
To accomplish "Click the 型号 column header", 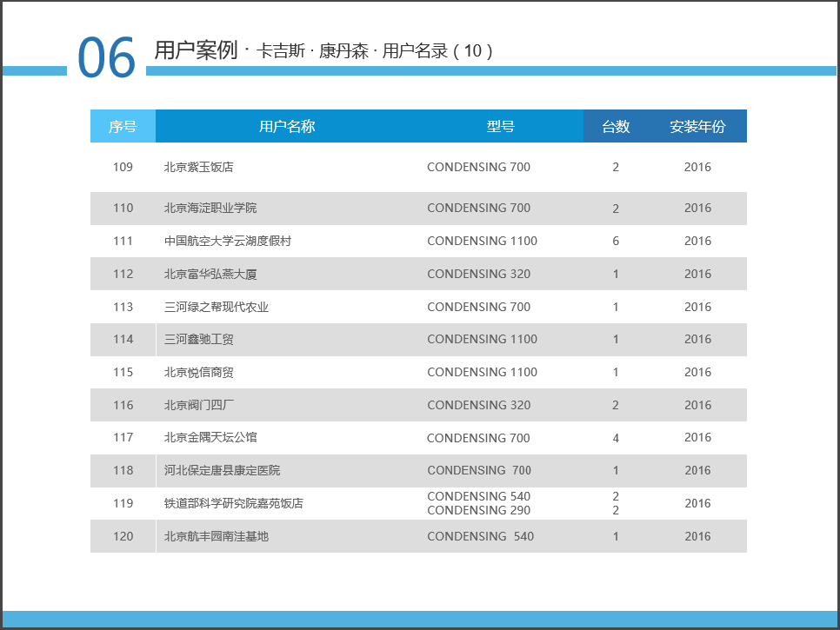I will coord(500,126).
